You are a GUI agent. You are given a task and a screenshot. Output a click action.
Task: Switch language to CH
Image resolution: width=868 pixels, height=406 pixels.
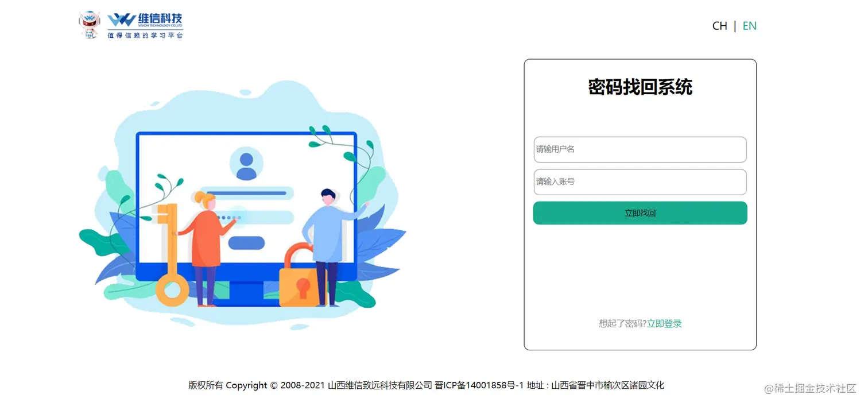pos(719,26)
